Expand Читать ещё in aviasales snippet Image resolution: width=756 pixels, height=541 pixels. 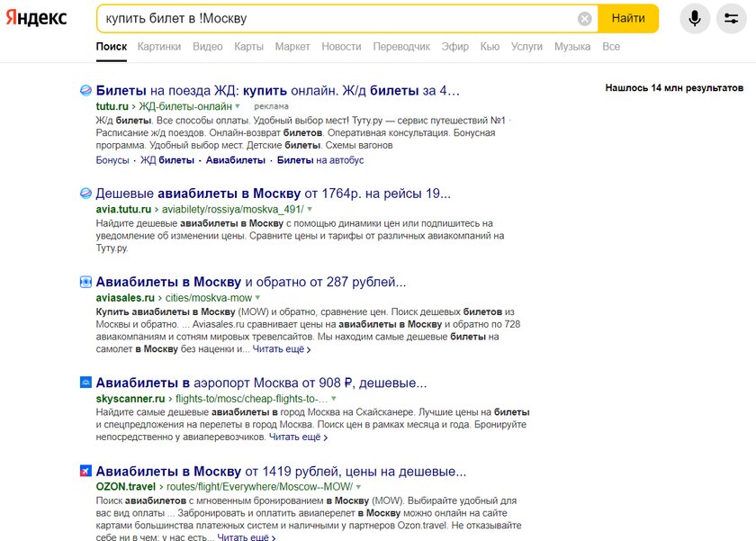pos(282,349)
